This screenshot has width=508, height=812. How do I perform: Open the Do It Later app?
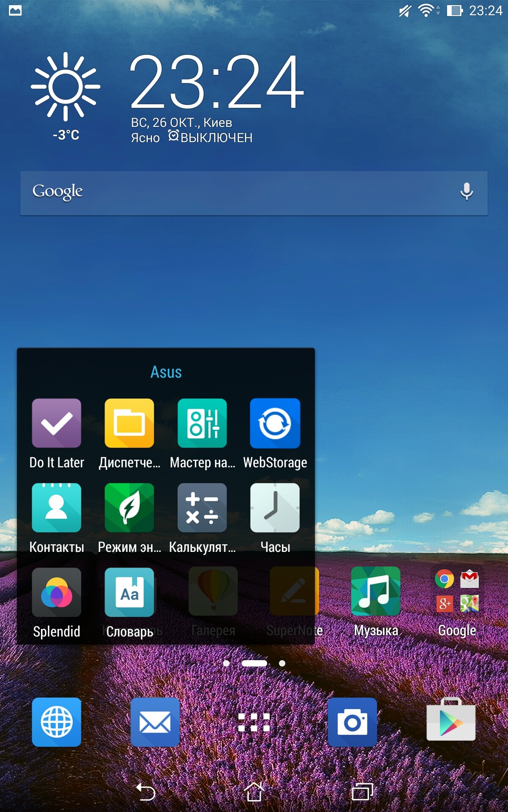click(x=57, y=423)
